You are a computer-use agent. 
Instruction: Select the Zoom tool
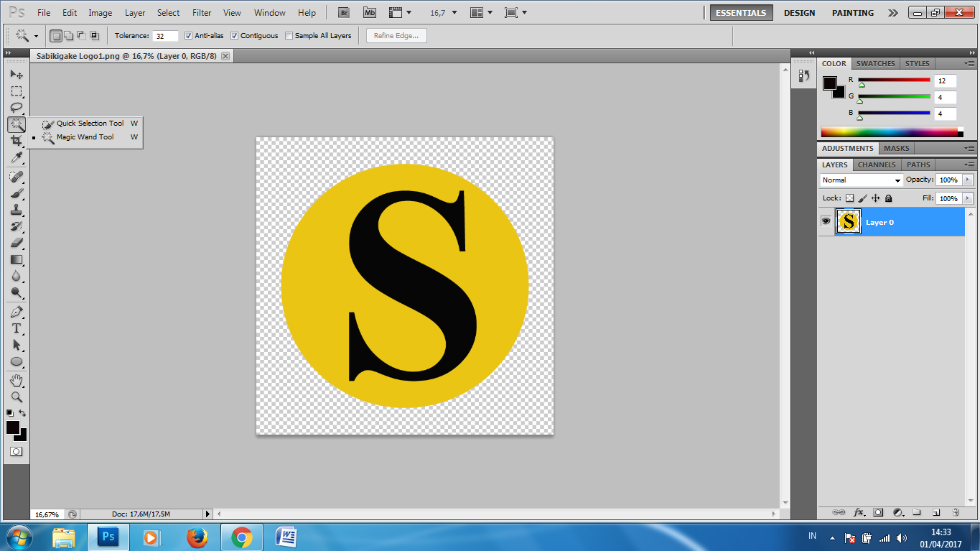coord(17,396)
